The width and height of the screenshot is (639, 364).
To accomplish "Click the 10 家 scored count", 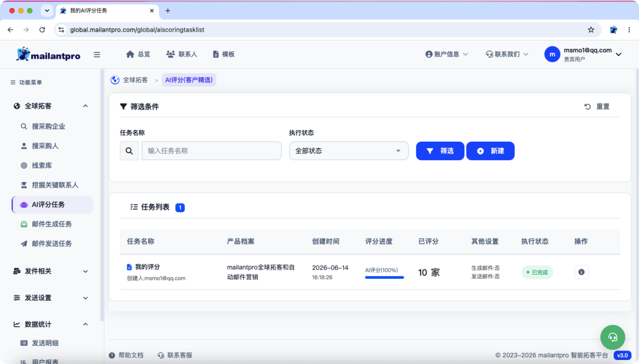I will pos(429,272).
